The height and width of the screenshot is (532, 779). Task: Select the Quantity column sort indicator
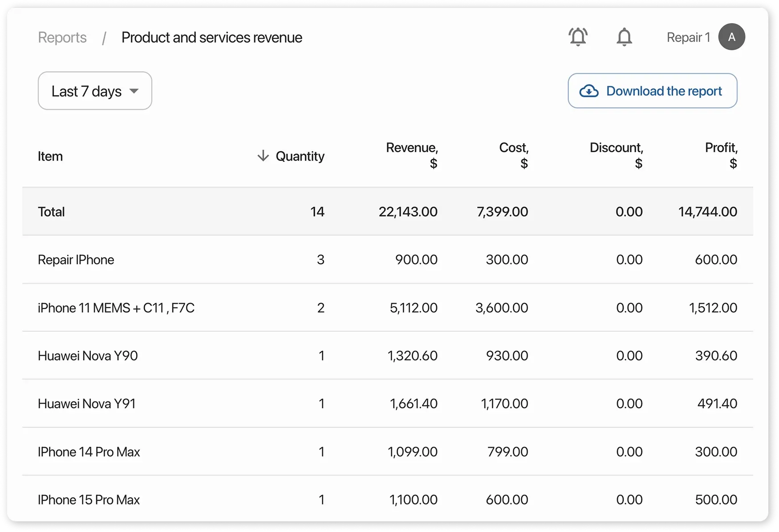pyautogui.click(x=262, y=156)
